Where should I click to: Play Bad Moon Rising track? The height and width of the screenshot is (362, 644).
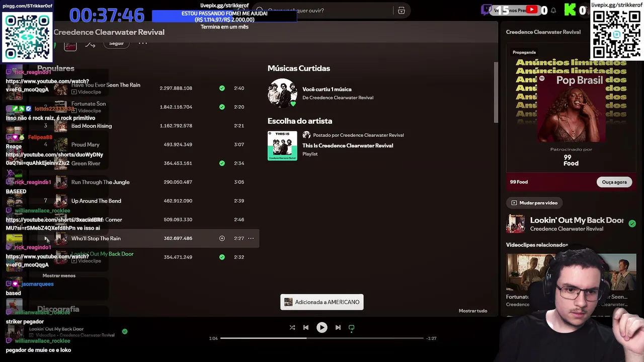pos(92,126)
